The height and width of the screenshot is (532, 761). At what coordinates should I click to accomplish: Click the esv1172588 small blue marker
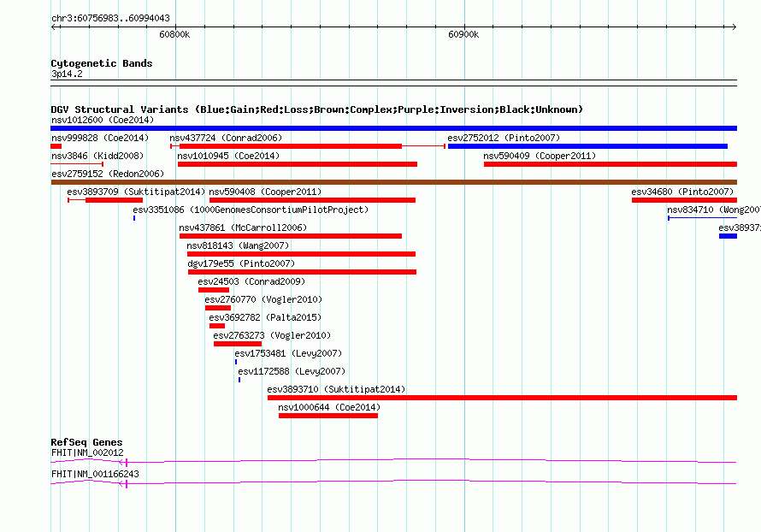239,380
